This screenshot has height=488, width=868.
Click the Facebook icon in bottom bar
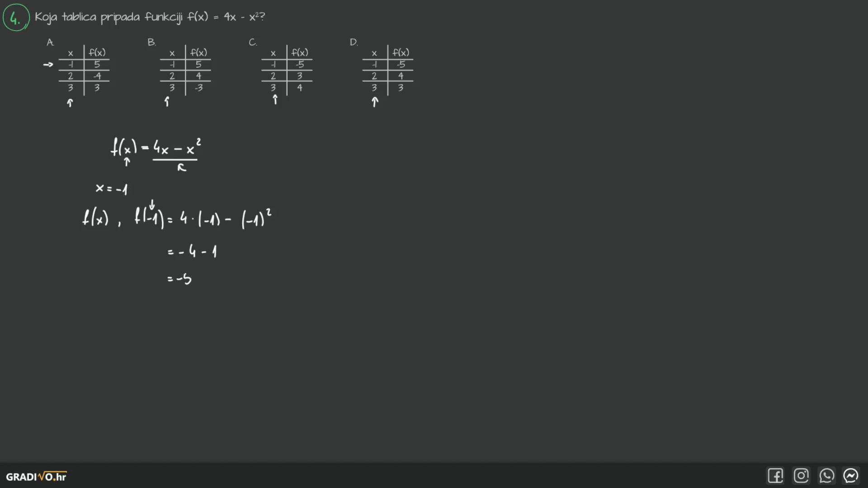tap(775, 475)
